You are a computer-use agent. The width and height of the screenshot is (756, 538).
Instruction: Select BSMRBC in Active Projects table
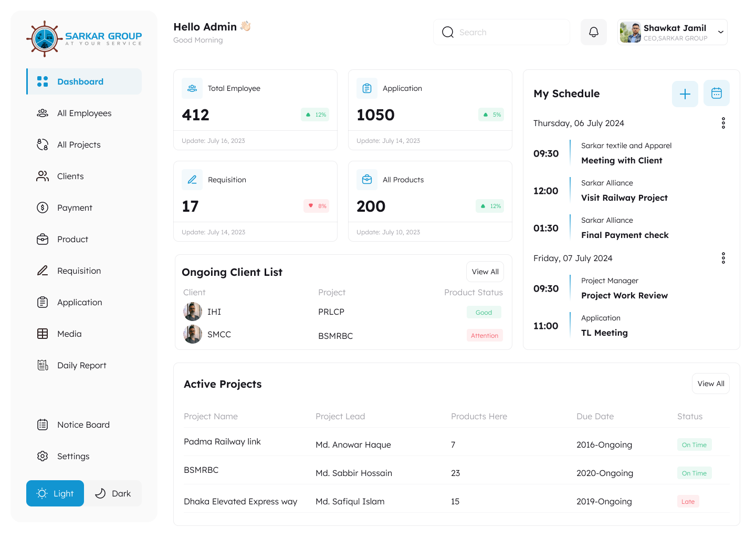point(201,470)
